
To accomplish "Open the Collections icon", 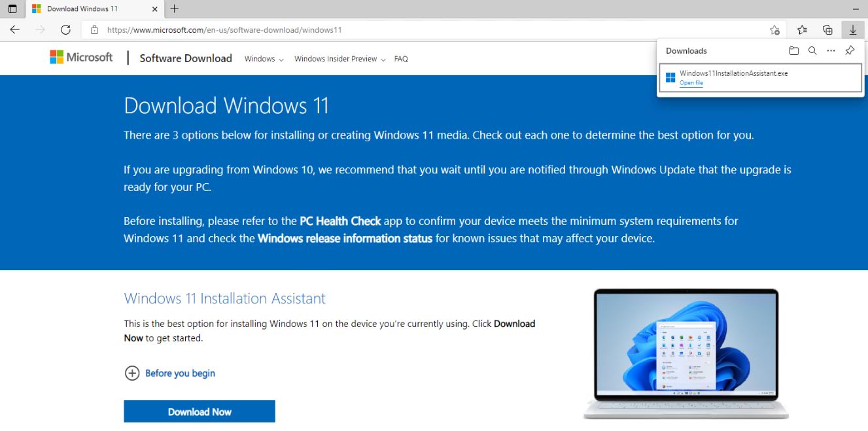I will (x=827, y=29).
